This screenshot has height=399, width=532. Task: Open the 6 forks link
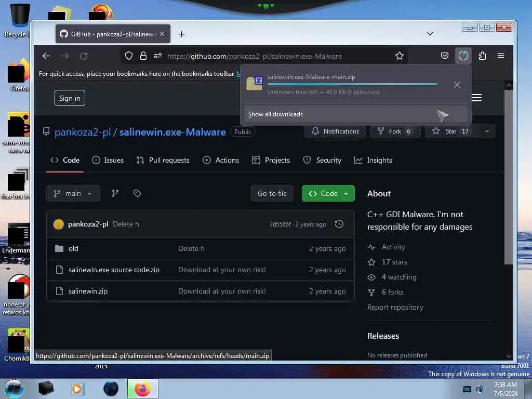click(x=393, y=292)
